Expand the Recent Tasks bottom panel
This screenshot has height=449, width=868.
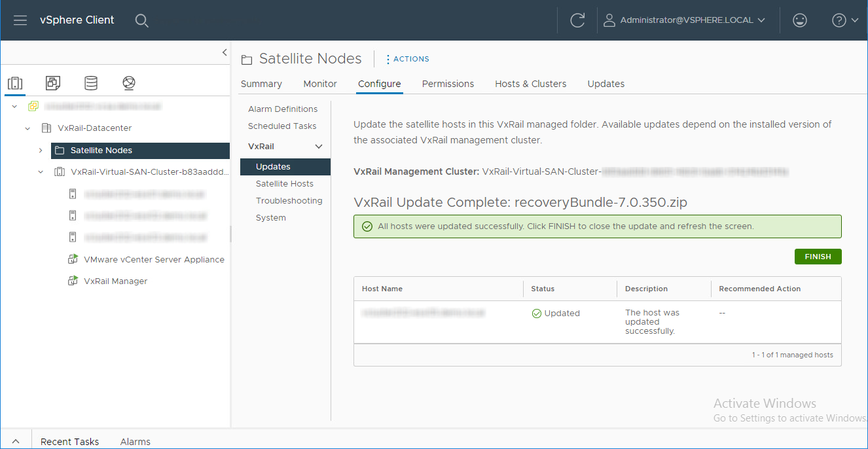16,442
